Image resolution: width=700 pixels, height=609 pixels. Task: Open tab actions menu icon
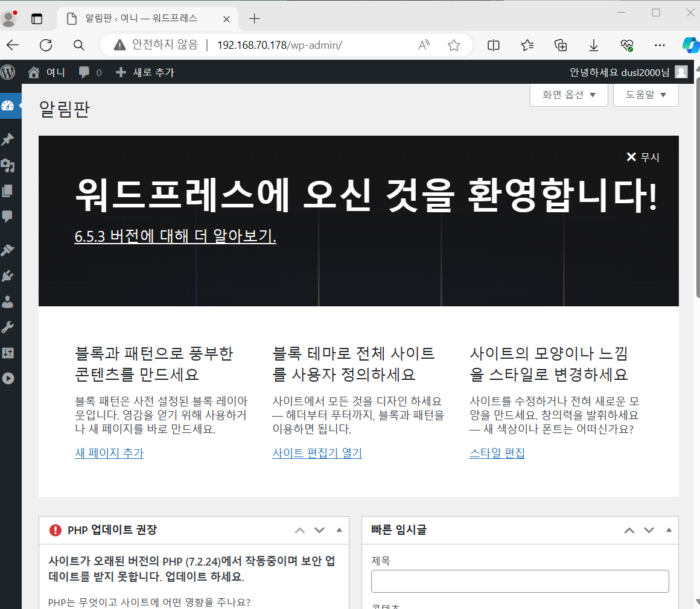37,19
